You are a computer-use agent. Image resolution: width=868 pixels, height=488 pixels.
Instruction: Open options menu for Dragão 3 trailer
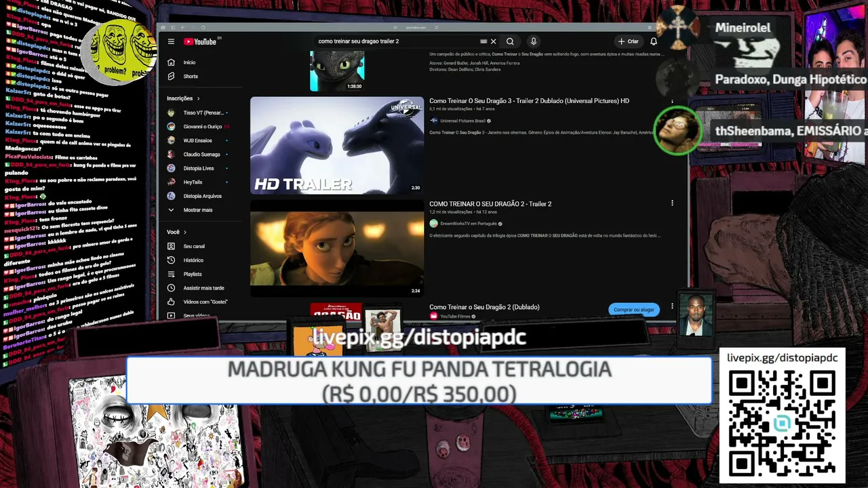pos(672,102)
